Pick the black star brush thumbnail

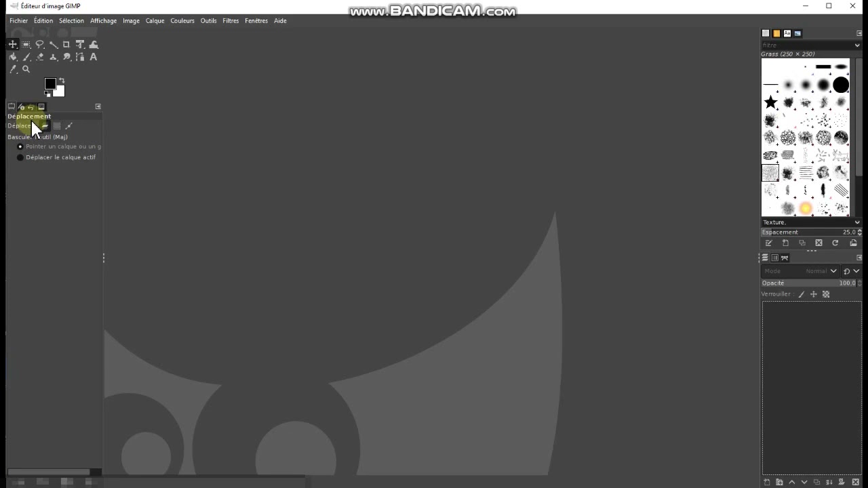click(770, 102)
